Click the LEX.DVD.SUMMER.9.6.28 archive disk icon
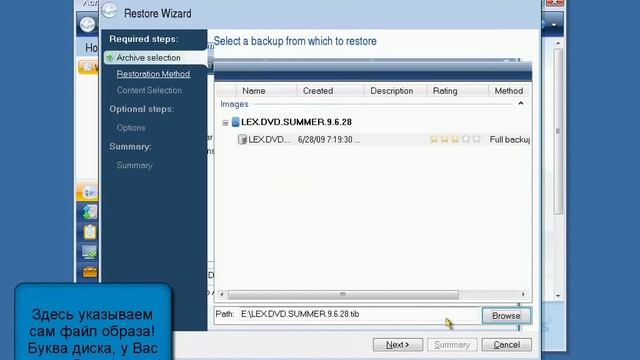 click(235, 122)
